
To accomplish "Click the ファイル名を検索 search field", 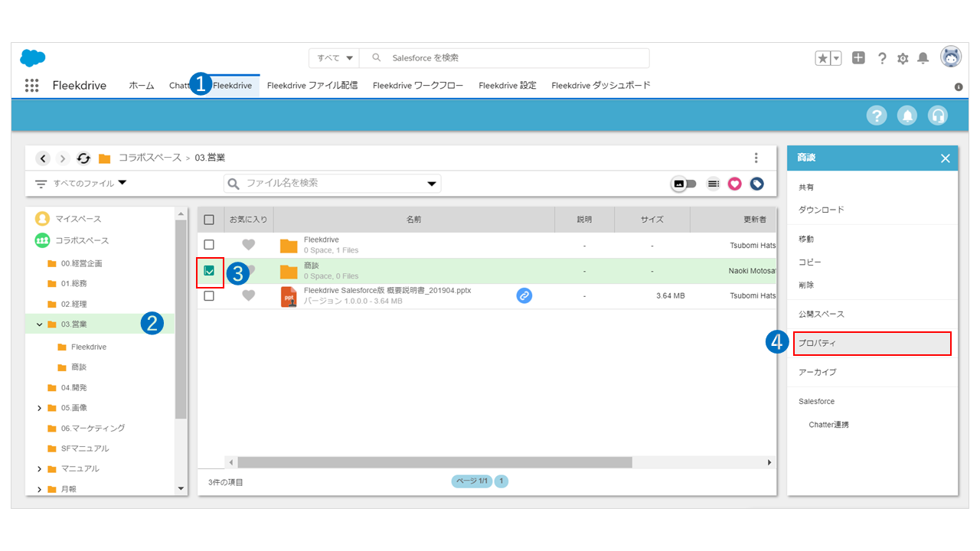I will tap(329, 184).
